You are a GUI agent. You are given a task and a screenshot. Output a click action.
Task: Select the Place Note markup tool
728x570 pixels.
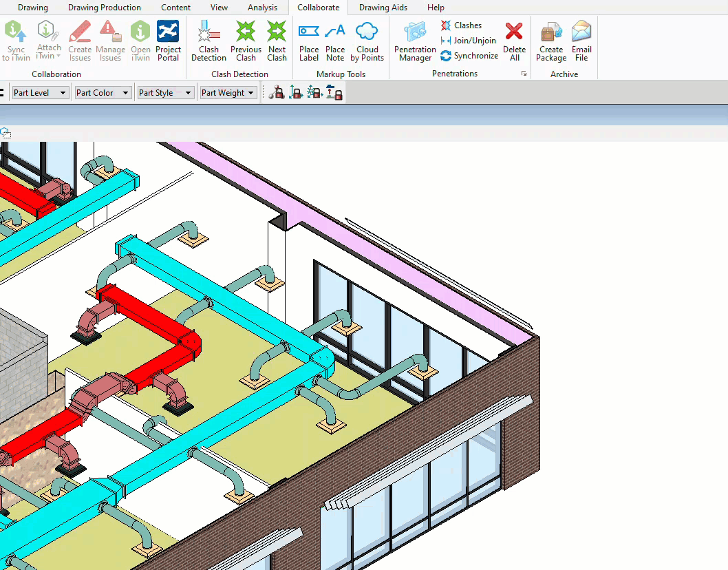point(335,41)
